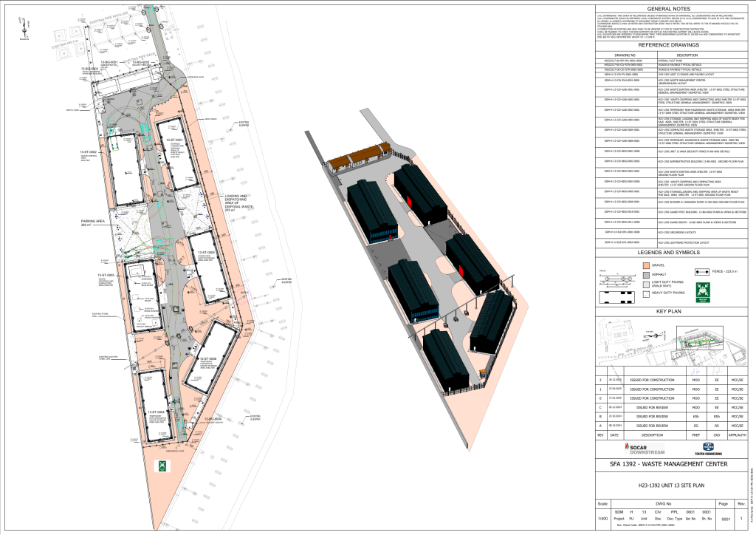Click revision A 'ISSUED FOR REVIEW' row
The height and width of the screenshot is (535, 756).
(670, 426)
